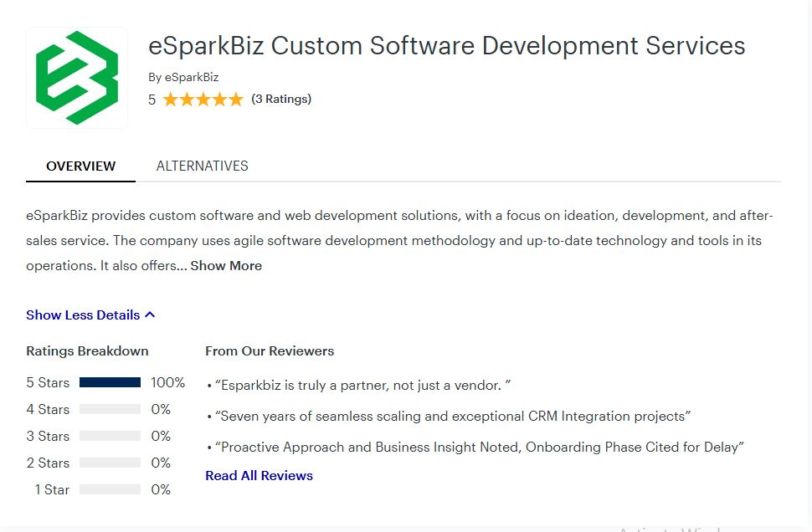This screenshot has width=812, height=532.
Task: Select the Overview tab
Action: [81, 166]
